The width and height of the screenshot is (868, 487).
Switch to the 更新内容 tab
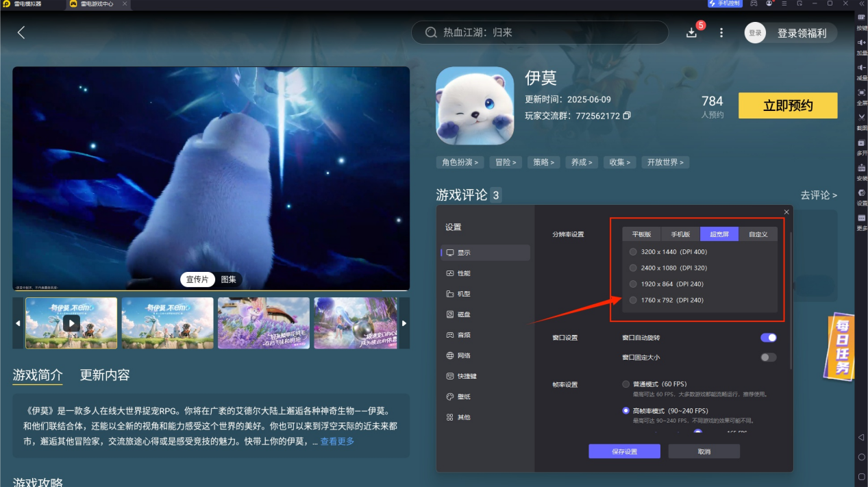pyautogui.click(x=105, y=375)
